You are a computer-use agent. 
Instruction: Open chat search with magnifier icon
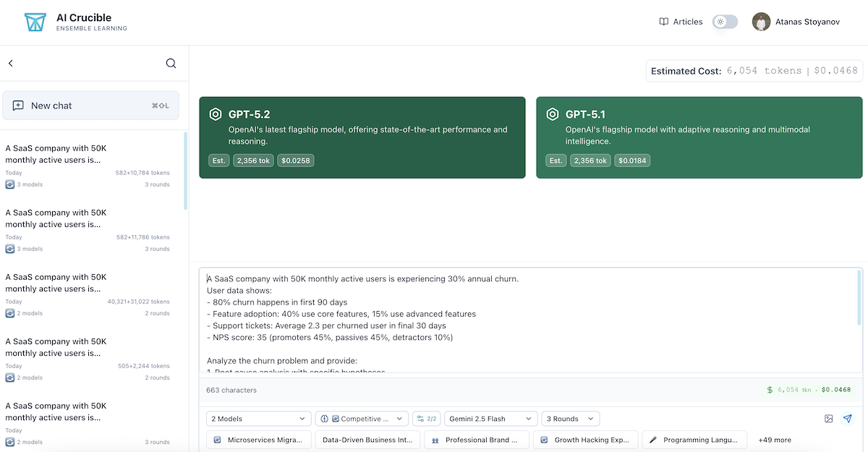coord(171,64)
